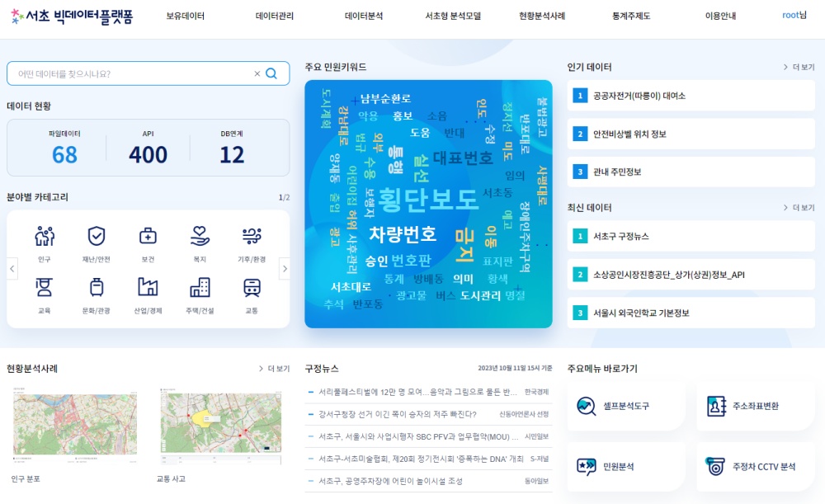
Task: Open the 서초미술협회 정기전시회 news headline
Action: pos(421,459)
